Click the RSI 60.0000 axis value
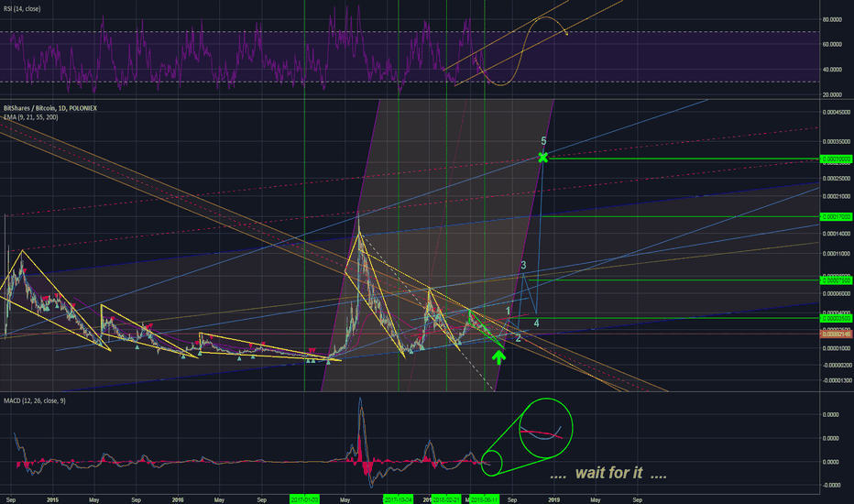The width and height of the screenshot is (854, 504). pyautogui.click(x=832, y=45)
